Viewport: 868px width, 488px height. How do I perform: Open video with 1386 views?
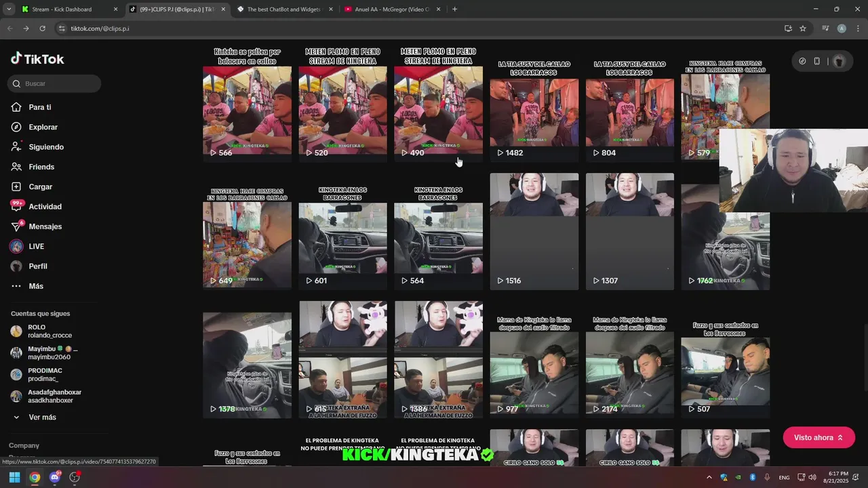pos(438,359)
